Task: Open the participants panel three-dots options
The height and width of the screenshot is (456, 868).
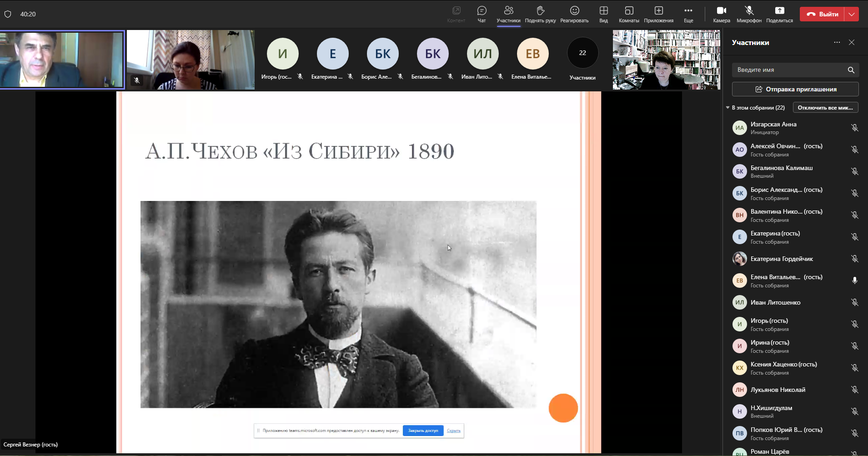Action: click(837, 42)
